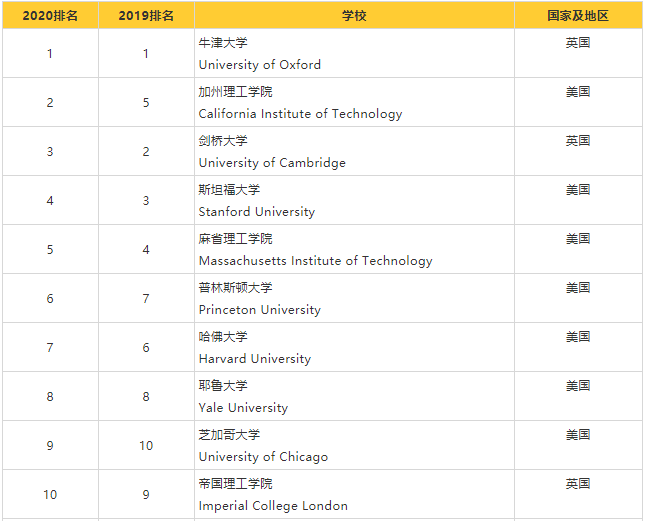Click 美国 in the Stanford row

click(x=578, y=190)
